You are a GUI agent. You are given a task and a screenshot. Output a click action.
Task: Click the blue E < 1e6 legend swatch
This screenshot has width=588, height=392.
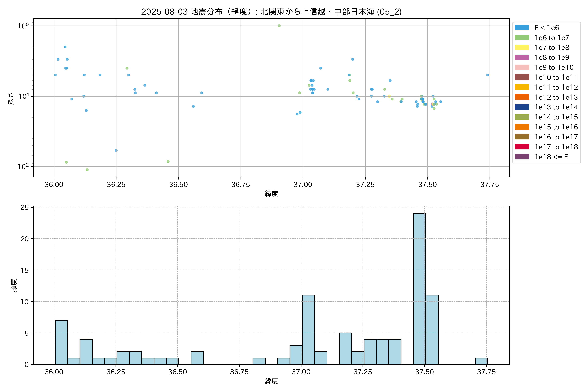[522, 27]
